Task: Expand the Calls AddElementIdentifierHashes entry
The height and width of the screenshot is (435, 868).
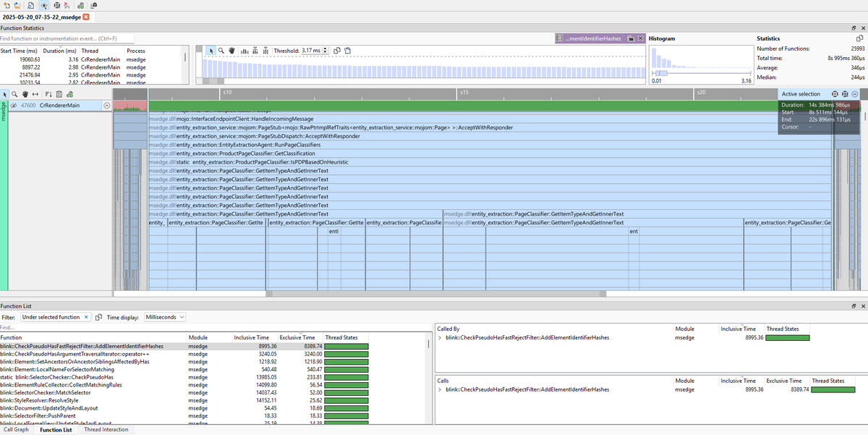Action: click(x=440, y=389)
